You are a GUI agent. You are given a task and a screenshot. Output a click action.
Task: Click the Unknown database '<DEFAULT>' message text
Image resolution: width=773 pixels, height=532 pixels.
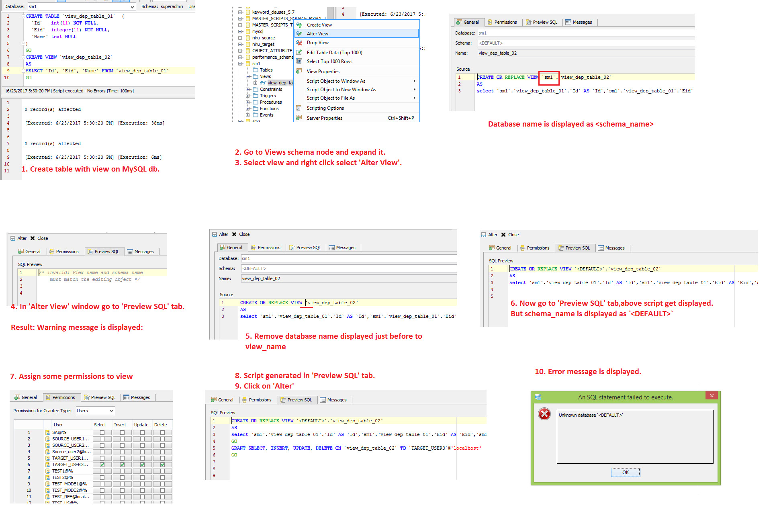point(591,415)
